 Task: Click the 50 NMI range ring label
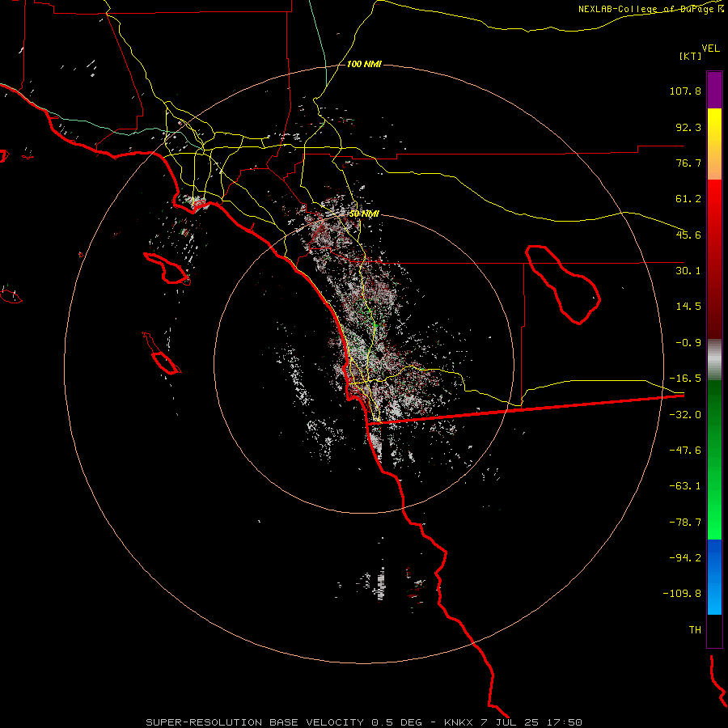click(x=364, y=214)
